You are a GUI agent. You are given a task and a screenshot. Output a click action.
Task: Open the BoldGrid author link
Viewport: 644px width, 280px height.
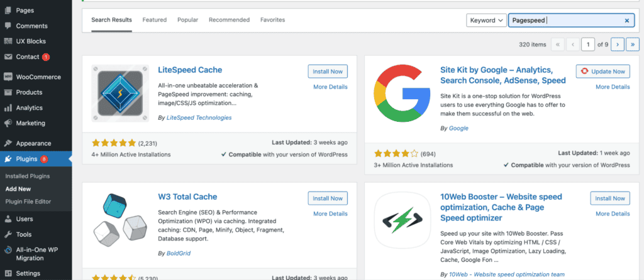point(178,254)
